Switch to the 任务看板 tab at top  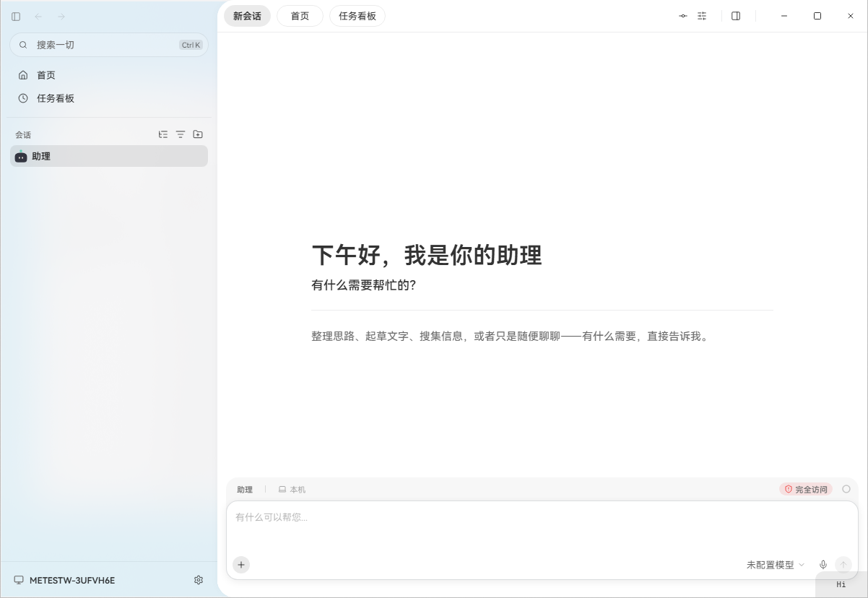pos(357,16)
